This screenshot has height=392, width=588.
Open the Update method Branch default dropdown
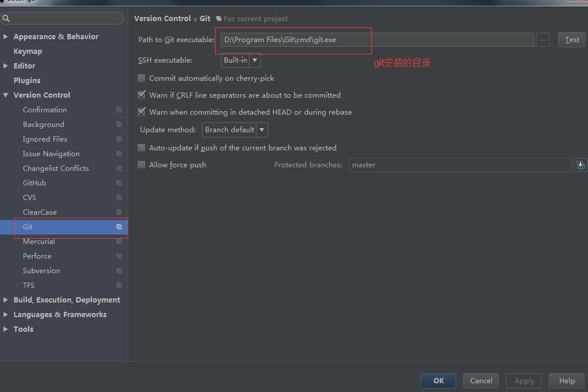coord(235,130)
